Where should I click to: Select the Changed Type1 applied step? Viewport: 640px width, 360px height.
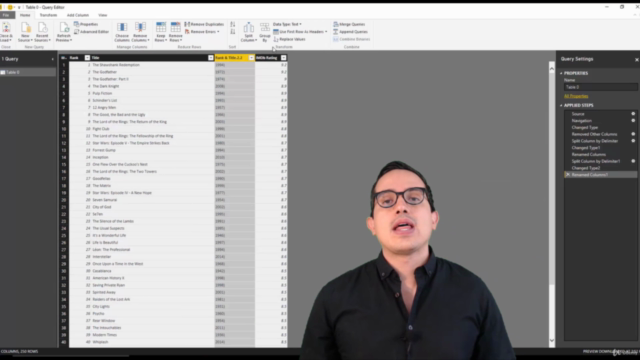[586, 147]
